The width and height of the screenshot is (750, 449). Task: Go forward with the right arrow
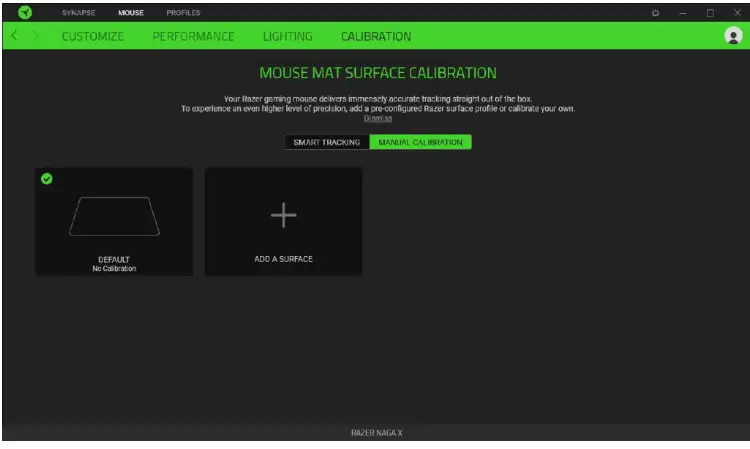tap(36, 35)
